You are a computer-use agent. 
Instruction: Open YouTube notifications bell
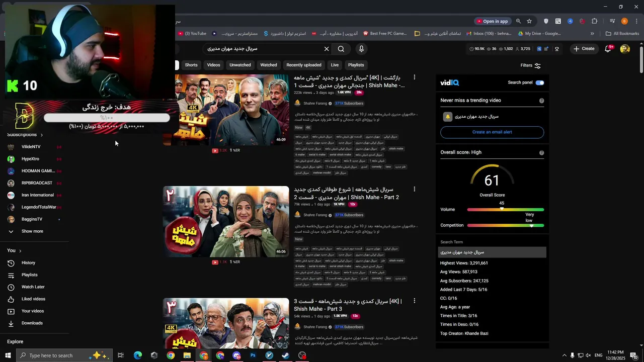tap(608, 49)
